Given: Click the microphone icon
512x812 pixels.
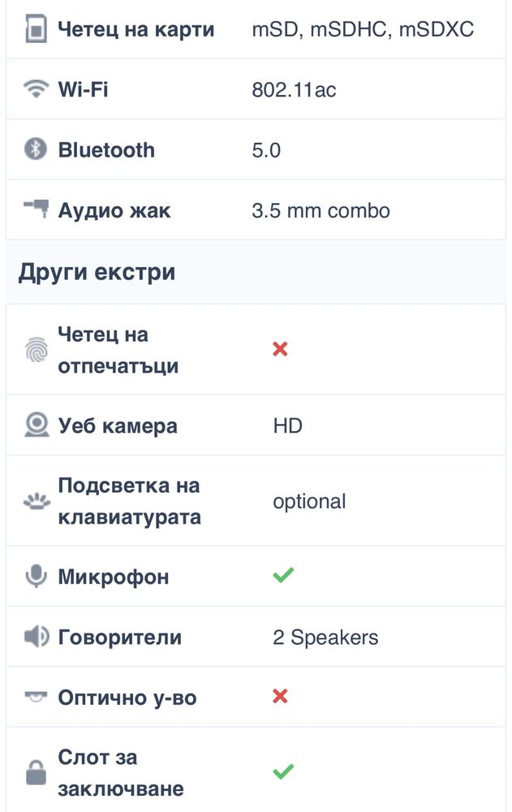Looking at the screenshot, I should point(37,576).
